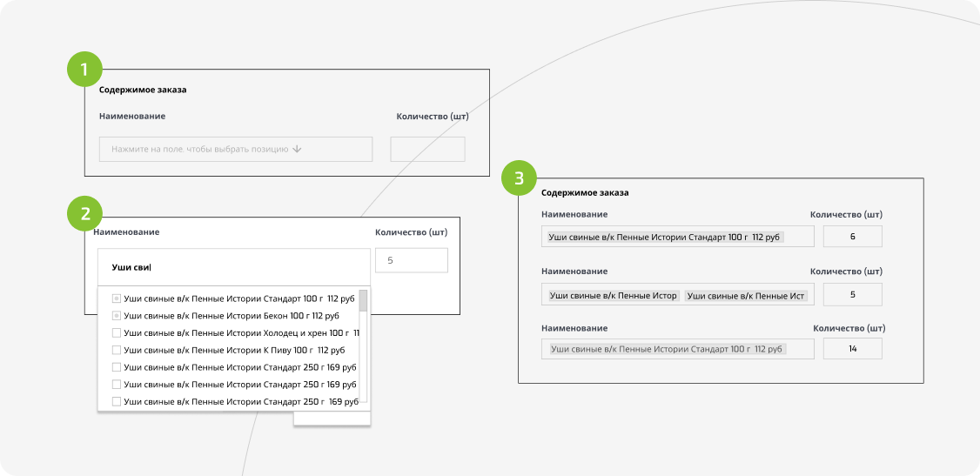Click the dropdown list scrollbar thumb
Image resolution: width=980 pixels, height=476 pixels.
363,300
